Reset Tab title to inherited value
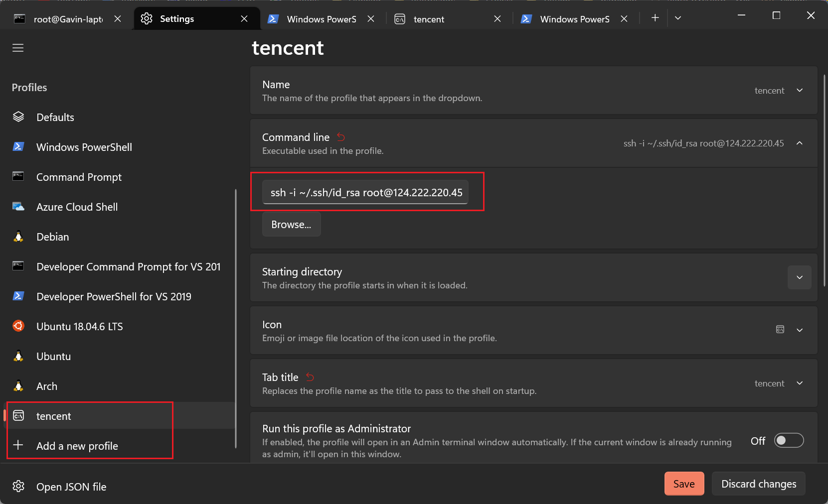Image resolution: width=828 pixels, height=504 pixels. [x=310, y=377]
